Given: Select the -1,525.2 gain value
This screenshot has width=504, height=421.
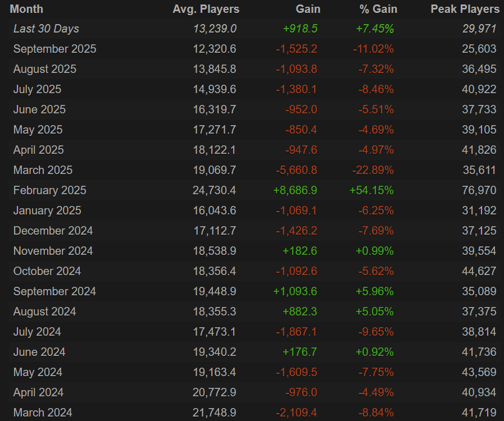Looking at the screenshot, I should coord(296,49).
